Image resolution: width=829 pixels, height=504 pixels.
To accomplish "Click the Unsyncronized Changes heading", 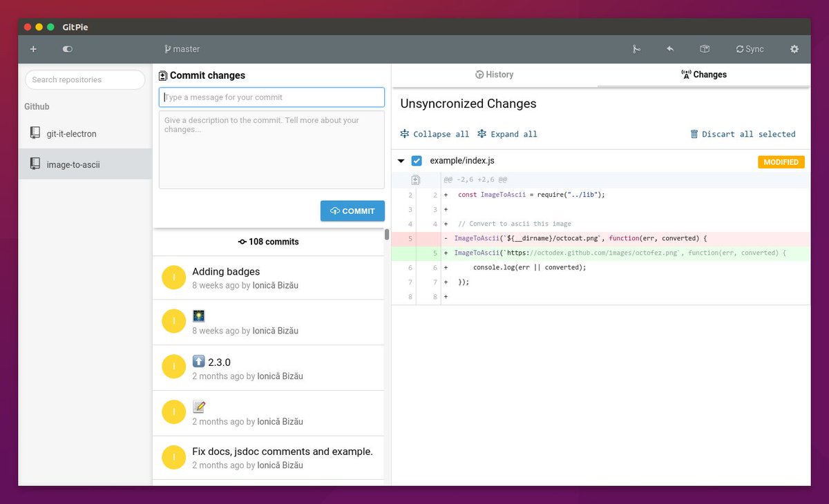I will [468, 104].
